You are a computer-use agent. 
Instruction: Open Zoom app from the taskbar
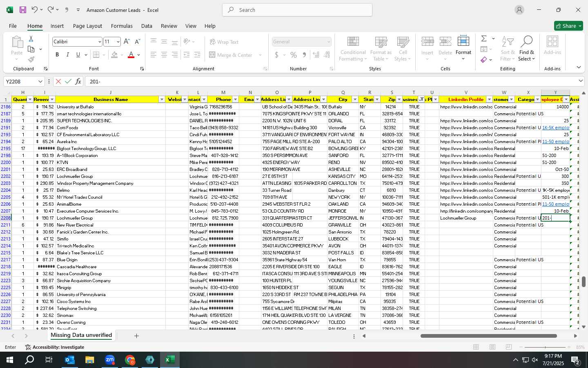point(110,360)
